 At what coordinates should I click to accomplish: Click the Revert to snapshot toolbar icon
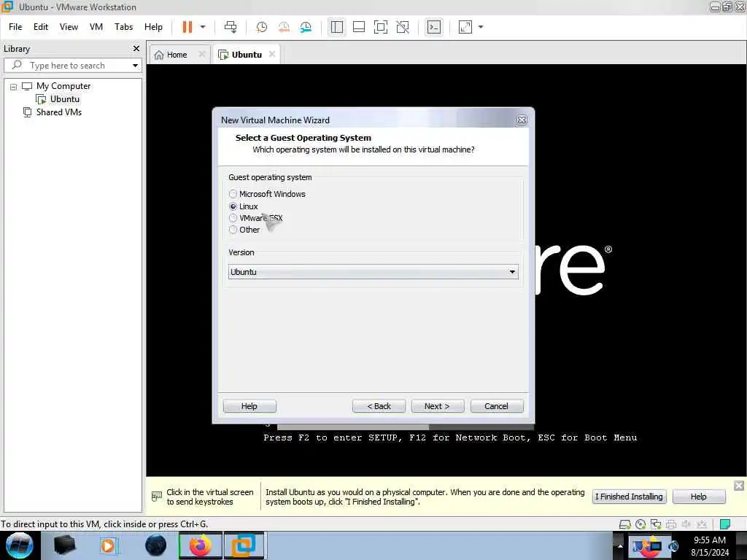[x=284, y=27]
